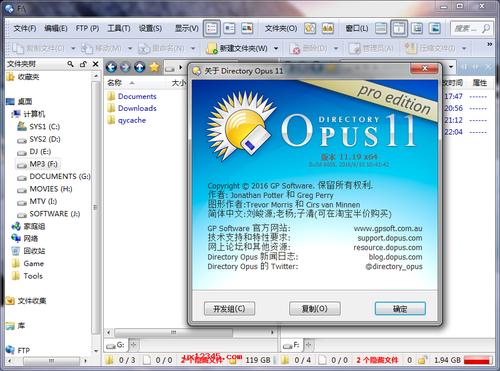Viewport: 500px width, 371px height.
Task: Click the first yellow icon after 文件夹(O)
Action: click(x=310, y=28)
